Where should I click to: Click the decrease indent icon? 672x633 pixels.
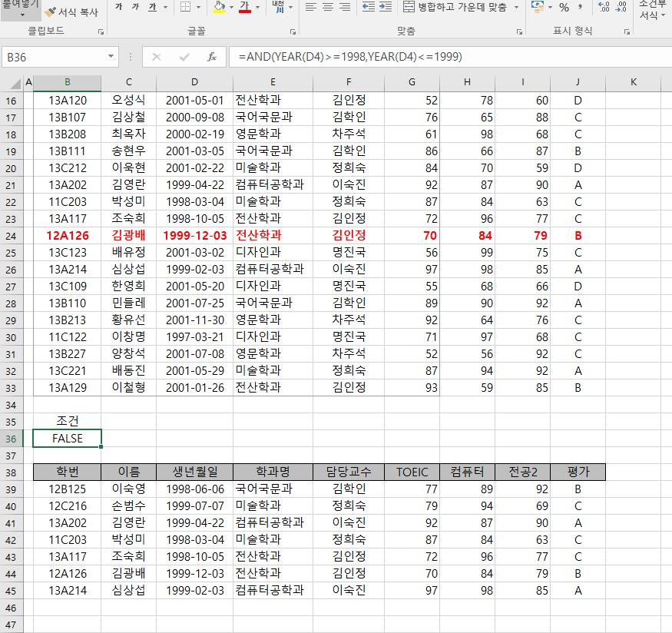point(368,7)
